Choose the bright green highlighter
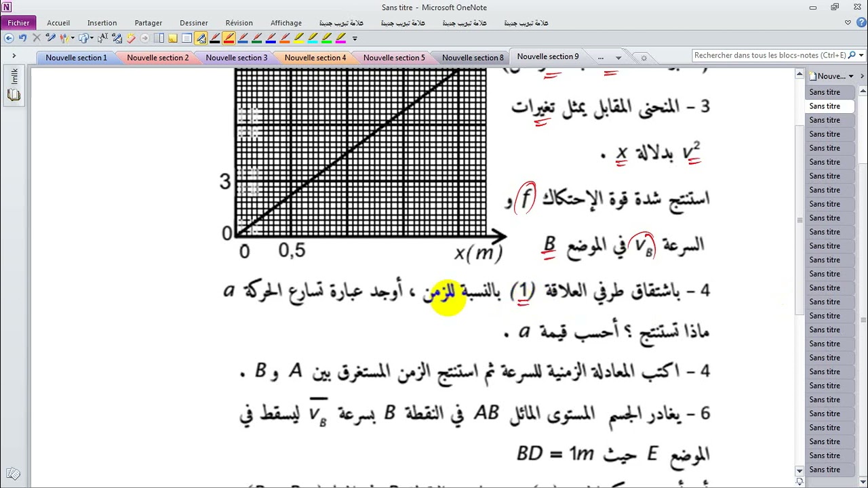The height and width of the screenshot is (488, 868). click(x=327, y=39)
